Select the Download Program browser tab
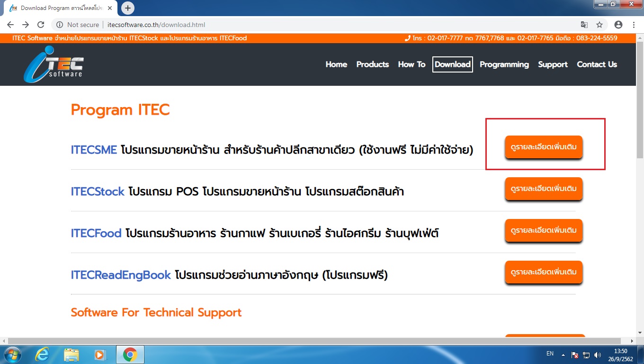 point(62,9)
